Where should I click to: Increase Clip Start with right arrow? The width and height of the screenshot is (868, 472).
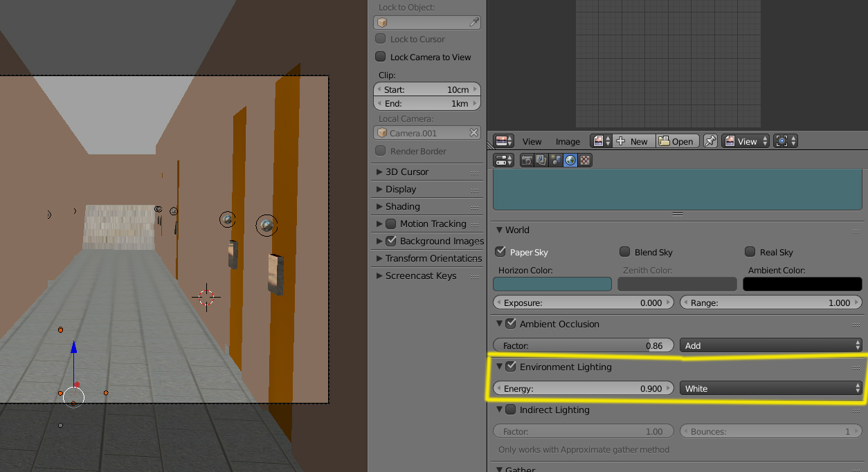pyautogui.click(x=476, y=89)
